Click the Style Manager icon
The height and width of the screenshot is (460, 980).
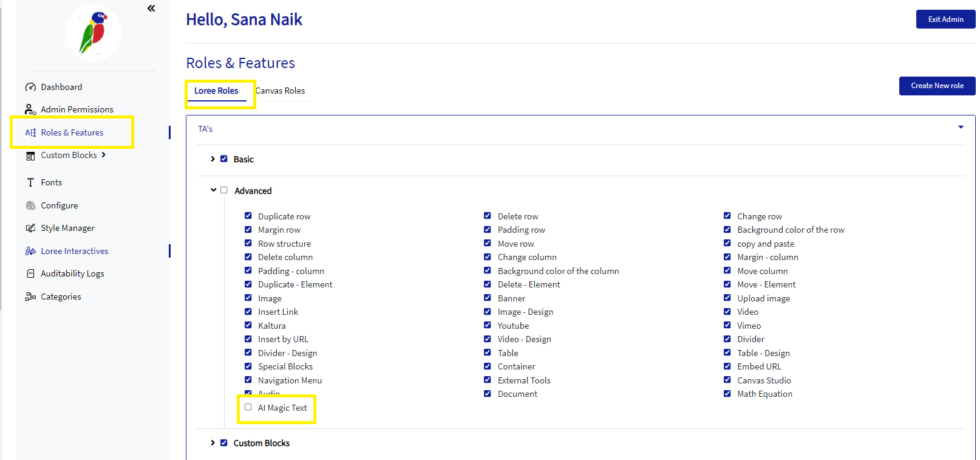30,228
